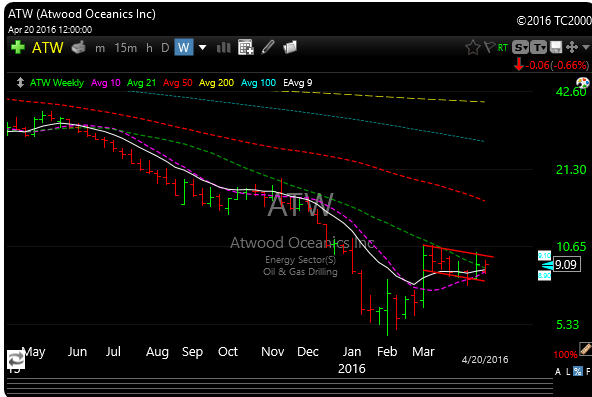The width and height of the screenshot is (592, 397).
Task: Click the refresh arrows icon at bottom left
Action: point(15,359)
